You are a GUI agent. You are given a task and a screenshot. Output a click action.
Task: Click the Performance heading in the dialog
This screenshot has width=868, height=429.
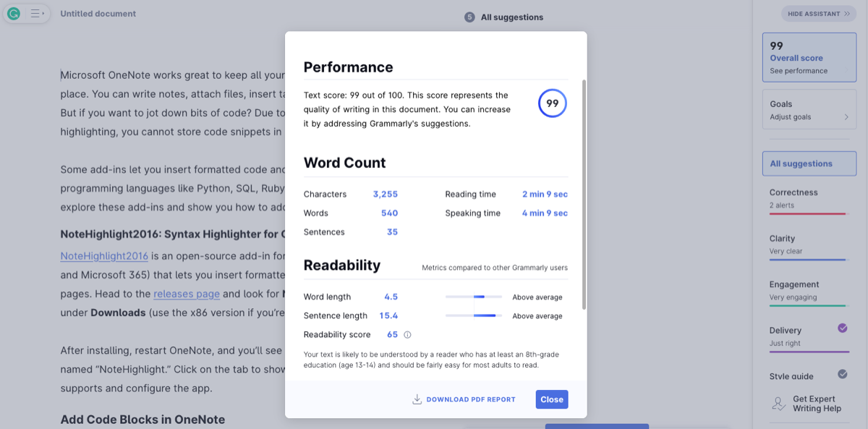[x=349, y=67]
